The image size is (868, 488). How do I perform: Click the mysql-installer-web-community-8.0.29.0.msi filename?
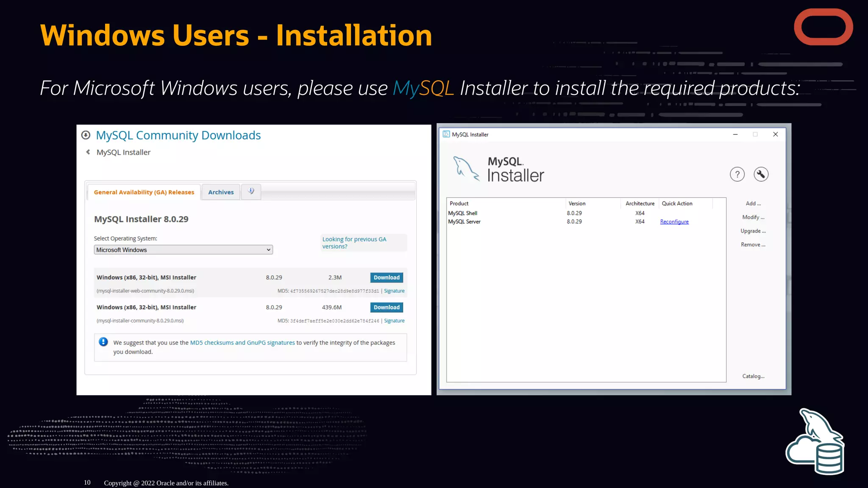(x=145, y=291)
